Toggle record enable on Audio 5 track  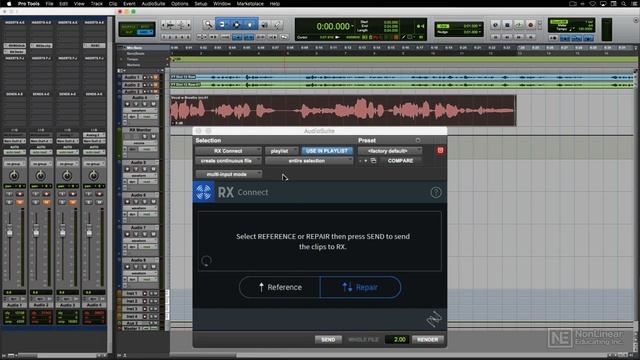pos(127,169)
